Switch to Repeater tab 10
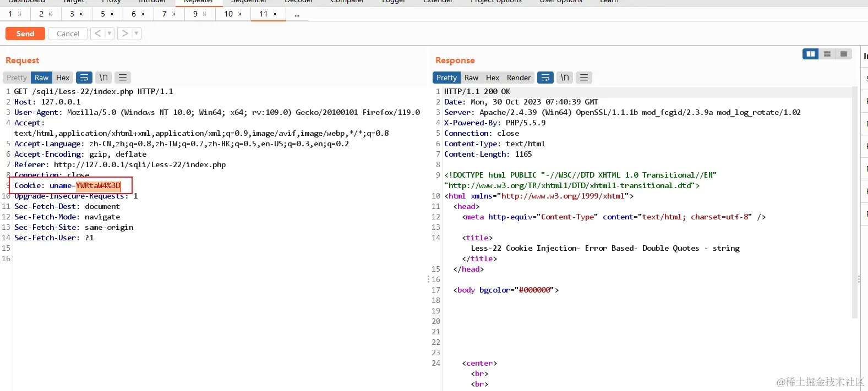868x391 pixels. [228, 14]
